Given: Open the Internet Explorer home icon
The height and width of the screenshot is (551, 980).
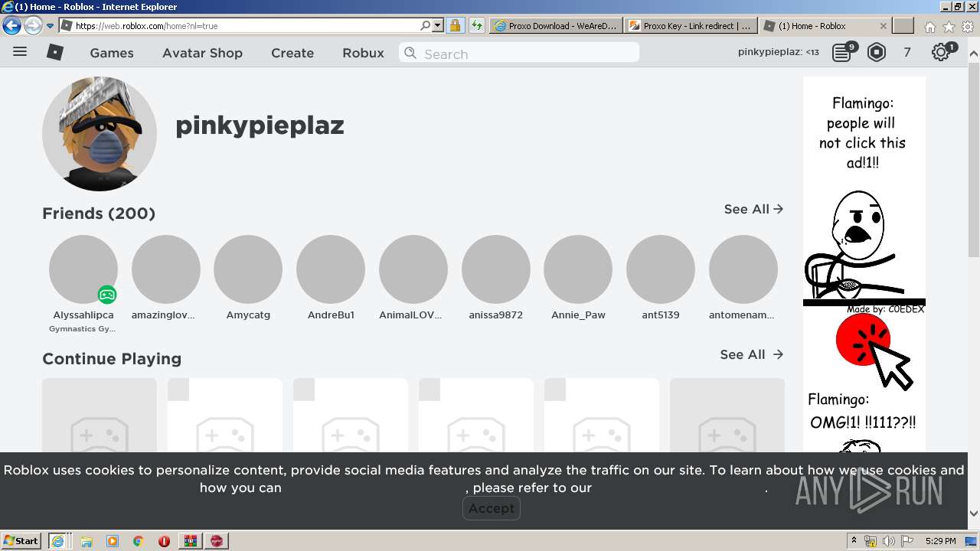Looking at the screenshot, I should click(929, 26).
